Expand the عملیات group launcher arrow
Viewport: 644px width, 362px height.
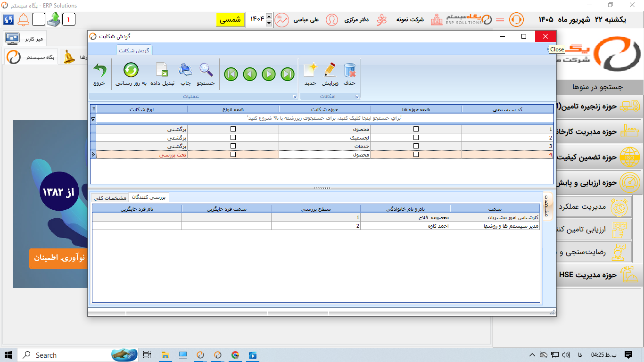[294, 97]
